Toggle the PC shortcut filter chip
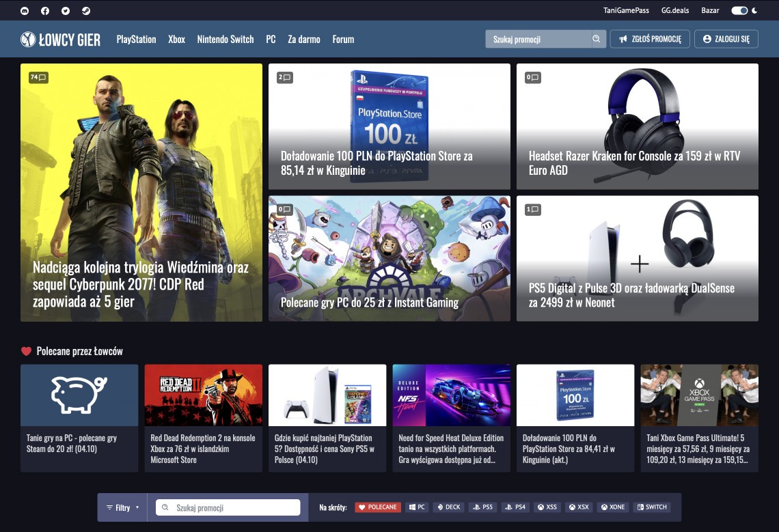 (x=417, y=507)
